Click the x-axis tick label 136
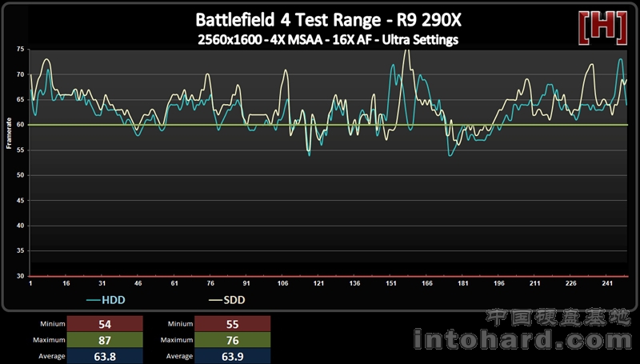 354,283
